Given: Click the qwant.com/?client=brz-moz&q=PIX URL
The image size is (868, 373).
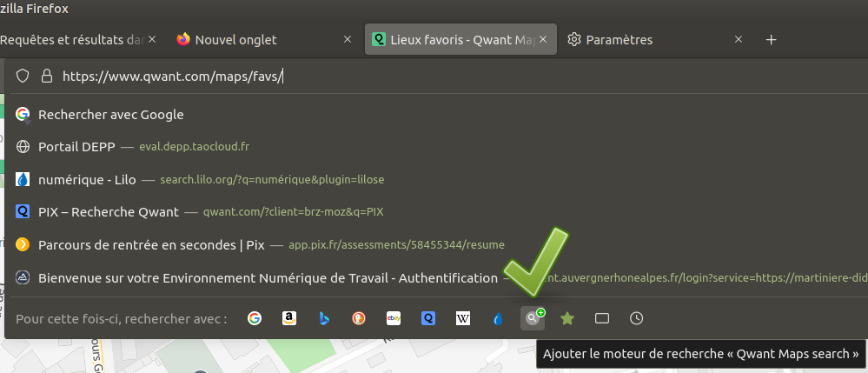Looking at the screenshot, I should tap(293, 212).
